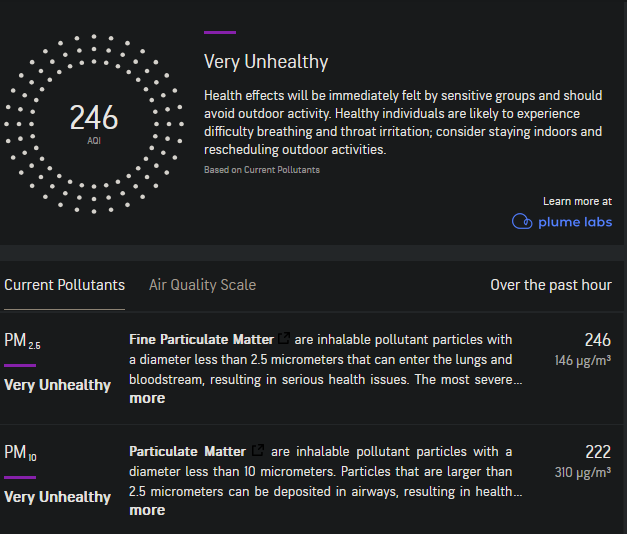Click the 146 µg/m³ concentration value
Image resolution: width=627 pixels, height=534 pixels.
click(x=583, y=360)
